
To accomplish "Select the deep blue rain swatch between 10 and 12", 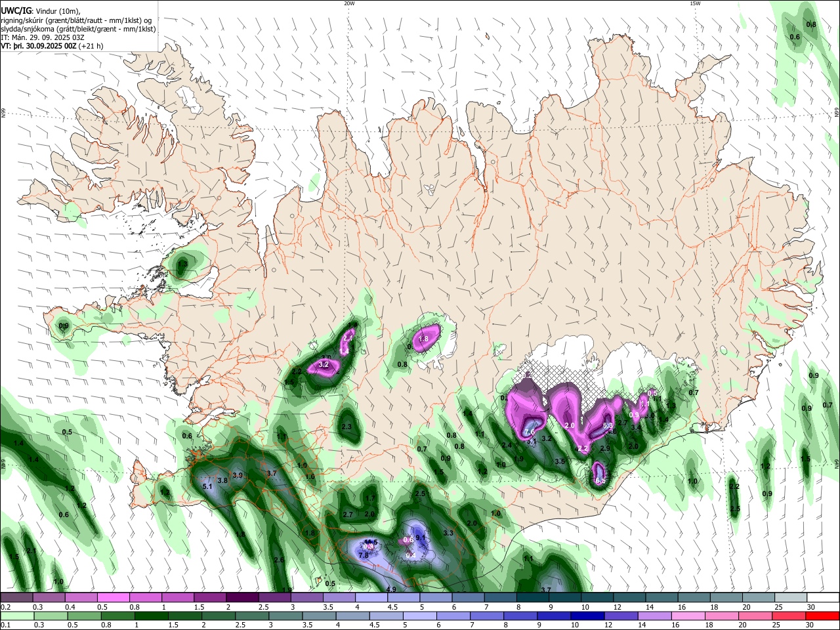I will [x=588, y=616].
